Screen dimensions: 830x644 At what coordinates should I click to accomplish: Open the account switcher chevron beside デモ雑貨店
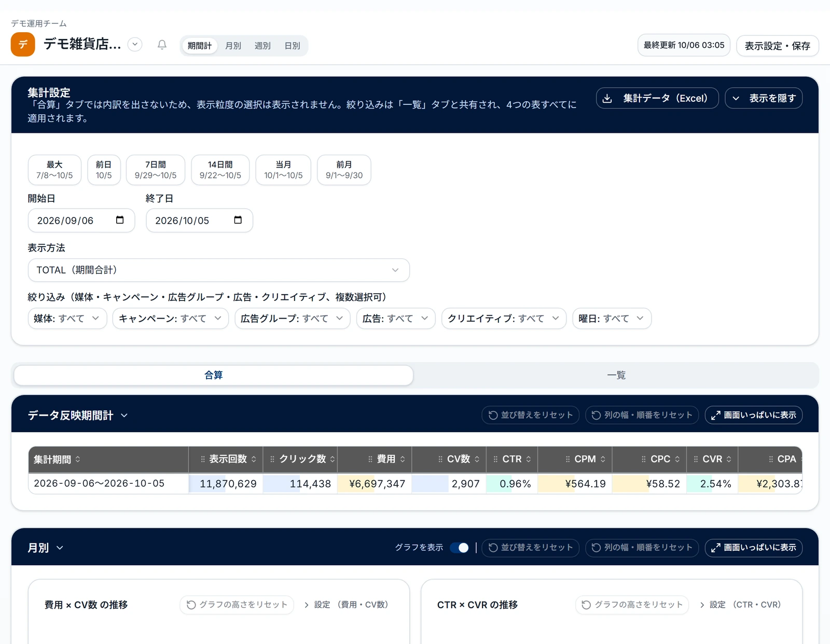[135, 45]
